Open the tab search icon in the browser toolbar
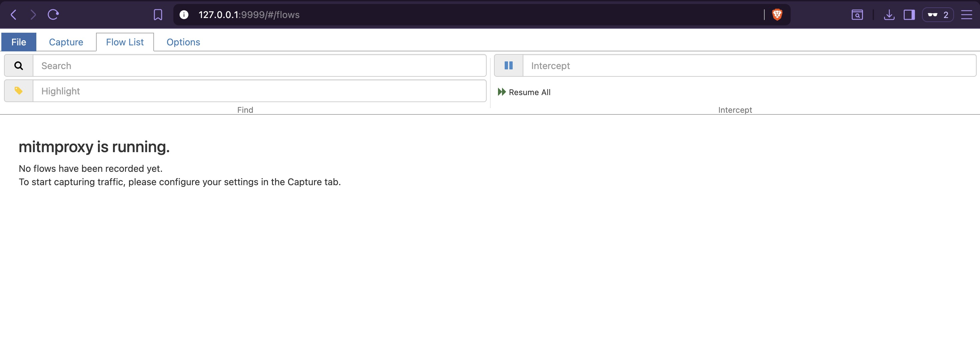Image resolution: width=980 pixels, height=355 pixels. click(857, 15)
